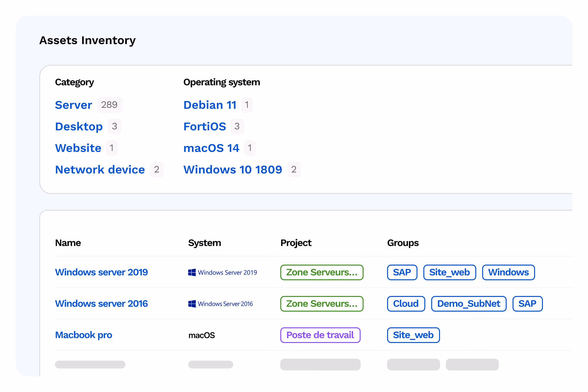Screen dimensions: 588x392
Task: Sort by the Groups column header
Action: [403, 243]
